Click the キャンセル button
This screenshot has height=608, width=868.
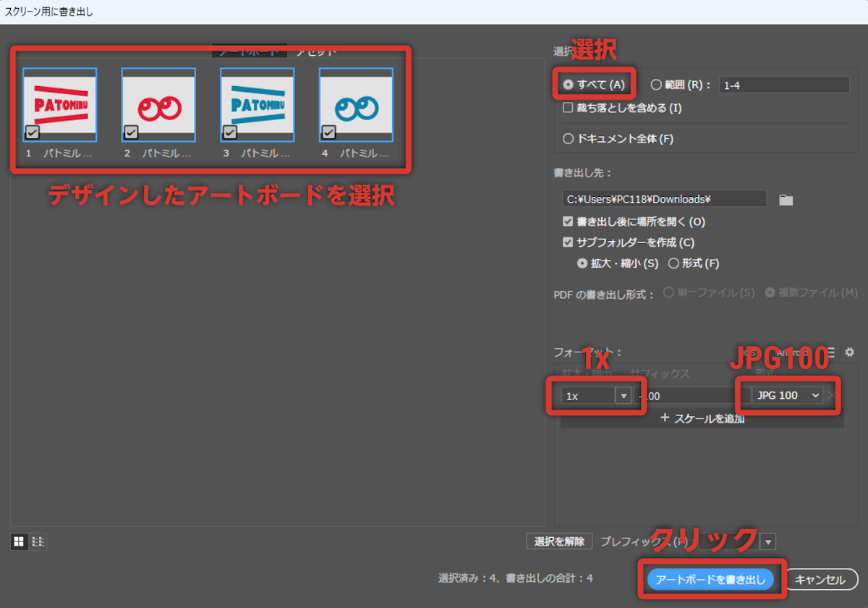tap(821, 579)
